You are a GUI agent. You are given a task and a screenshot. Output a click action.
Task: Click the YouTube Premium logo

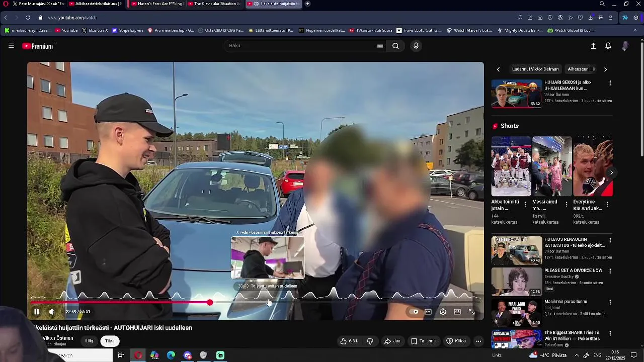pos(38,46)
